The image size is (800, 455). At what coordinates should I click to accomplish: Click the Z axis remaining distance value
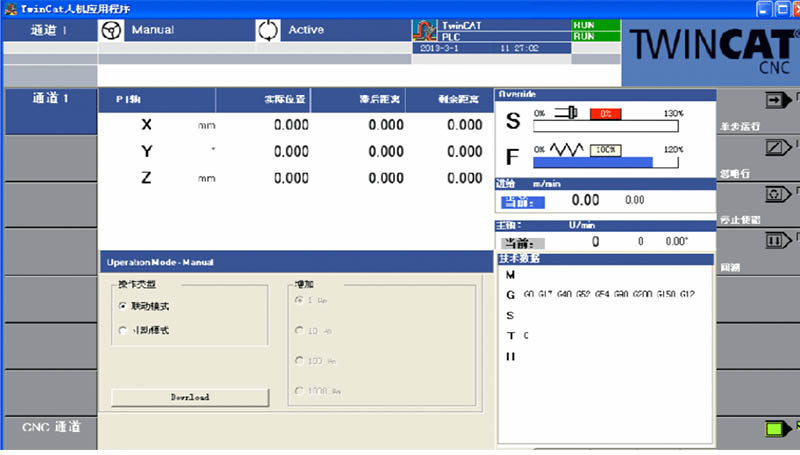click(464, 178)
